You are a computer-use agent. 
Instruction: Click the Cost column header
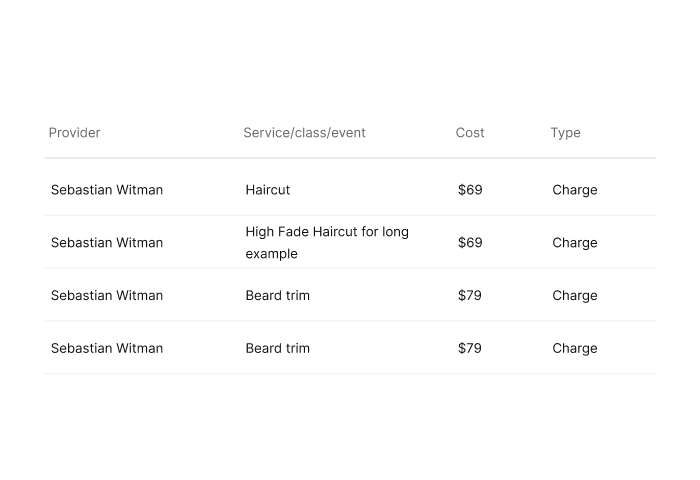pos(470,133)
